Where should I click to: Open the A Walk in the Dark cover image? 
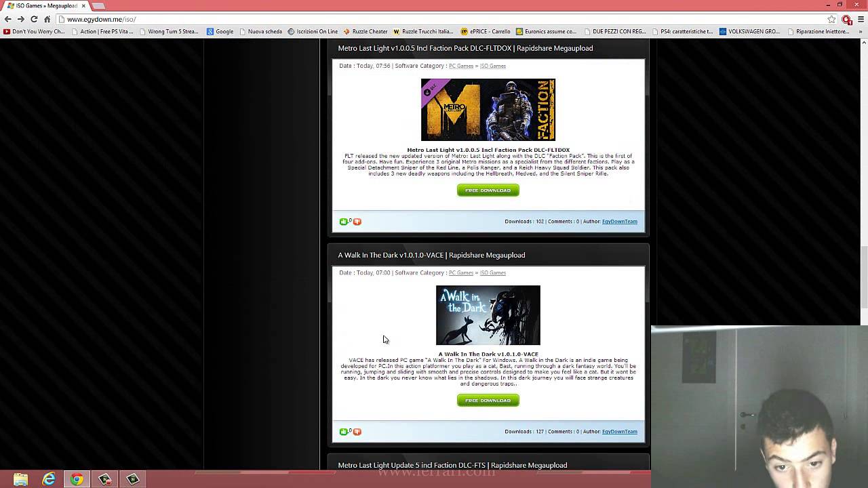[488, 315]
